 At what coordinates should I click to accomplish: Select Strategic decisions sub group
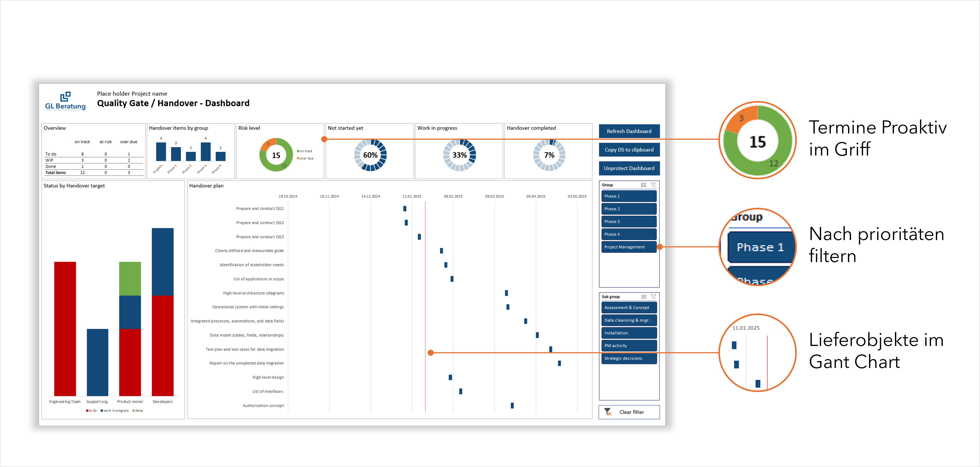pyautogui.click(x=629, y=358)
